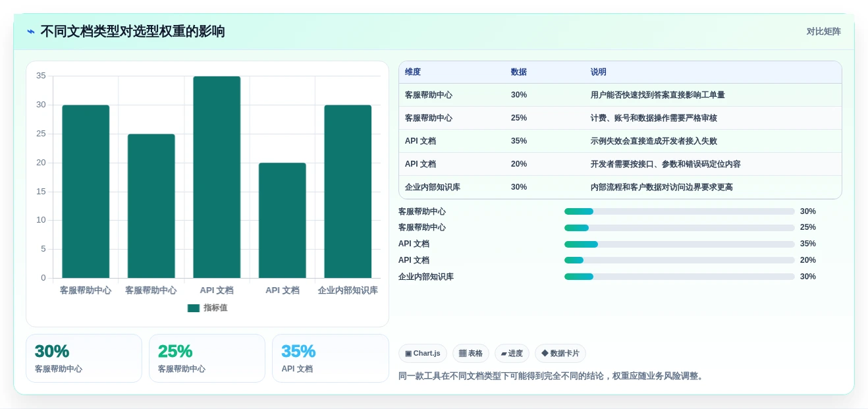Click the 指标值 legend text
Viewport: 868px width, 409px height.
(215, 308)
